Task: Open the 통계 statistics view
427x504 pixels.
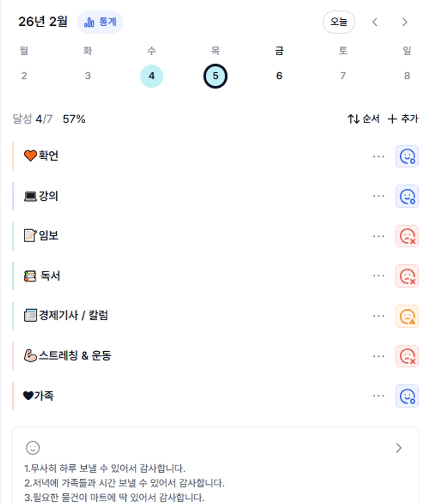Action: (100, 22)
